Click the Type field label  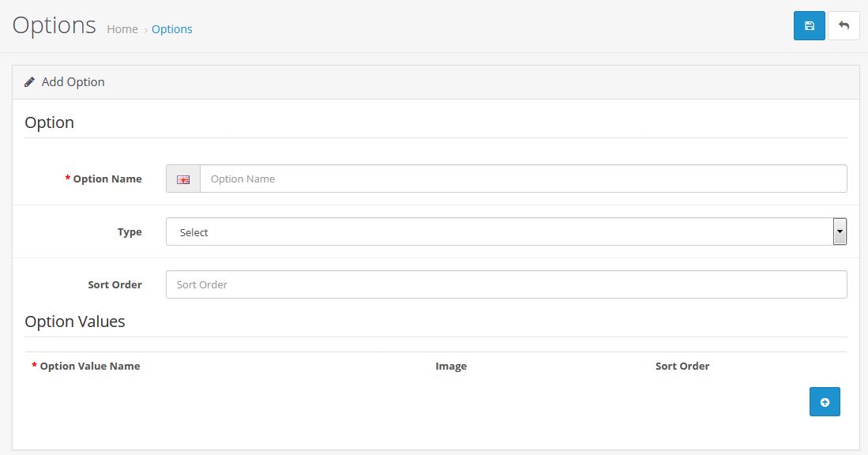pos(130,232)
